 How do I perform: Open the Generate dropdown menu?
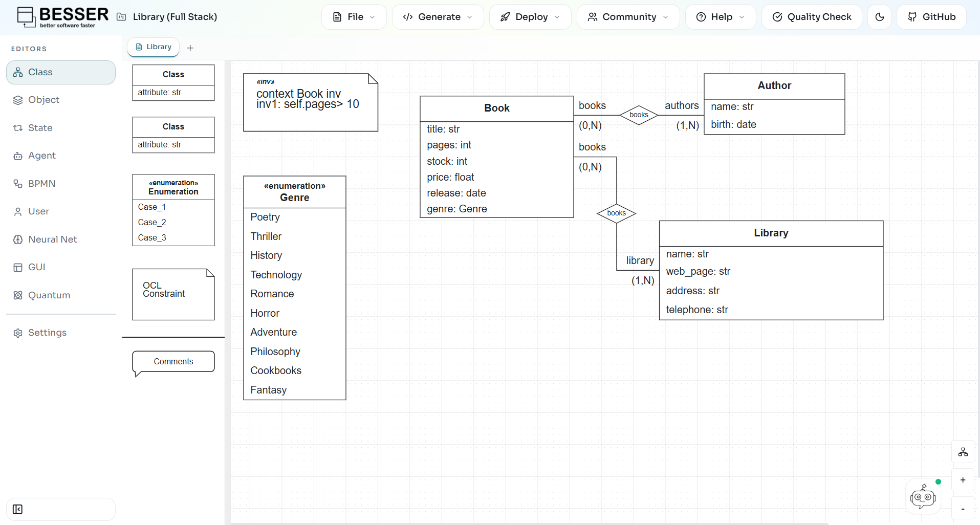click(x=438, y=17)
